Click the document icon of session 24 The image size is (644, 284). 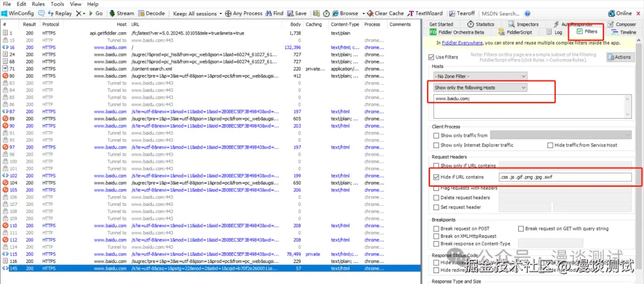coord(5,54)
